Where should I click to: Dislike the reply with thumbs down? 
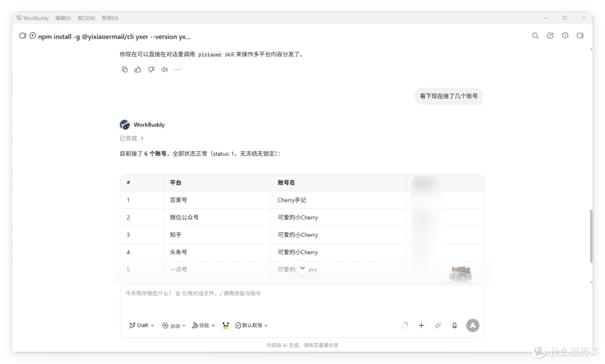pyautogui.click(x=151, y=70)
